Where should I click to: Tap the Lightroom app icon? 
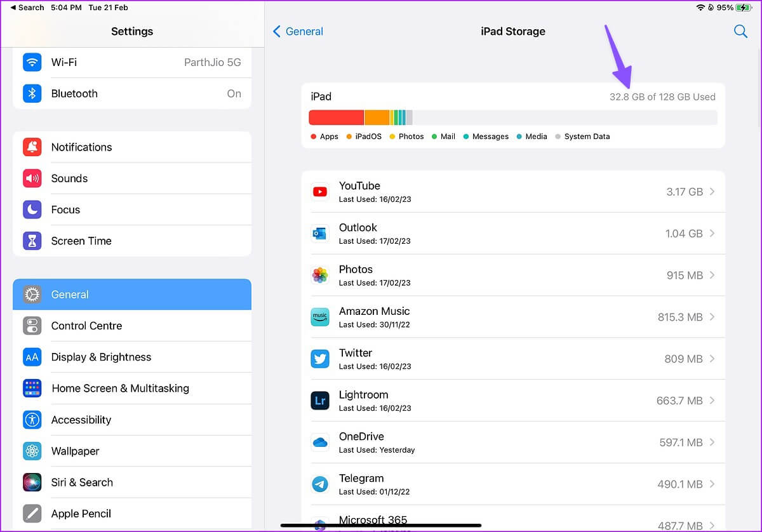(320, 400)
